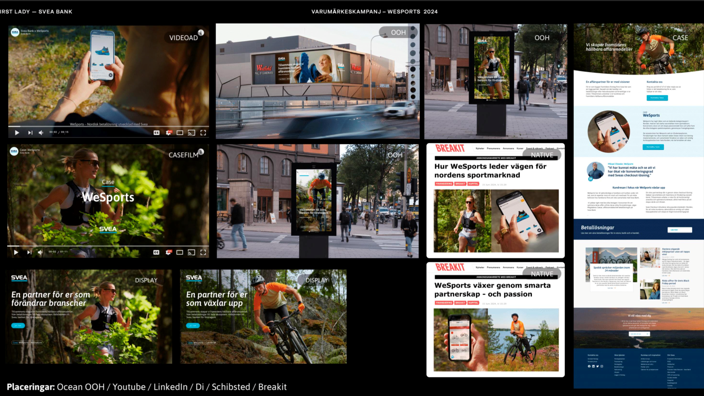Skip to next video in VIDEOAD player

click(30, 132)
